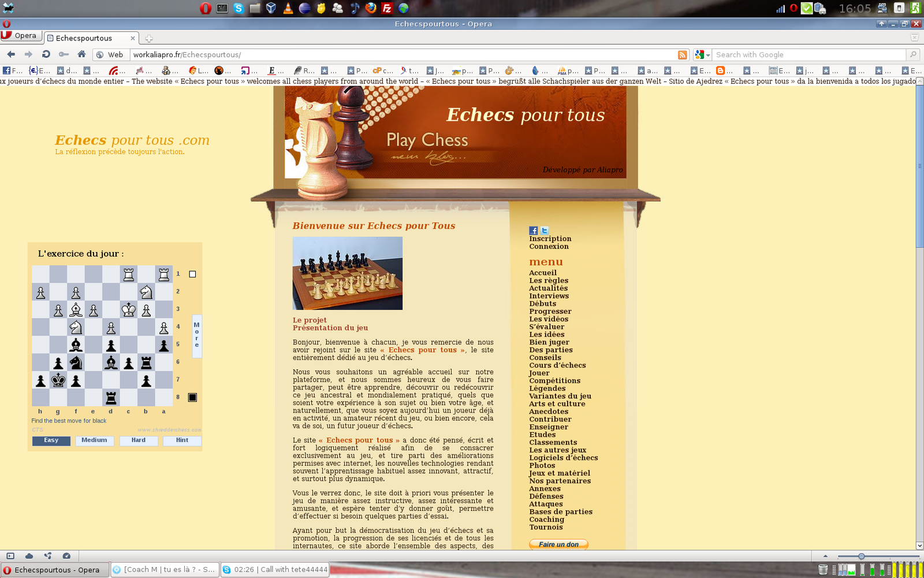Click the RSS feed icon in address bar
The height and width of the screenshot is (578, 924).
pos(682,55)
